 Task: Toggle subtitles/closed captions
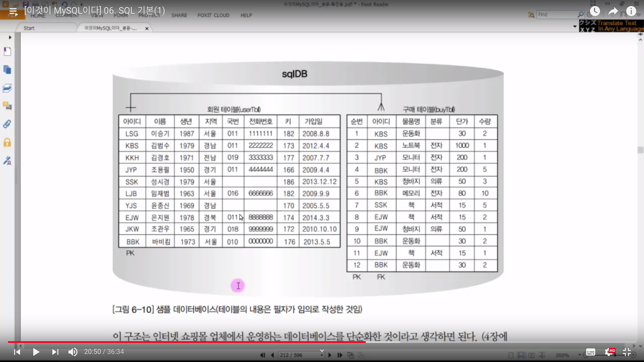591,352
